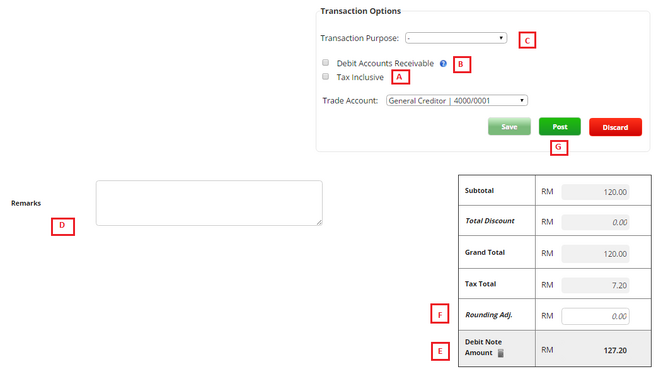Click inside the Remarks text area
This screenshot has width=656, height=369.
[x=209, y=203]
